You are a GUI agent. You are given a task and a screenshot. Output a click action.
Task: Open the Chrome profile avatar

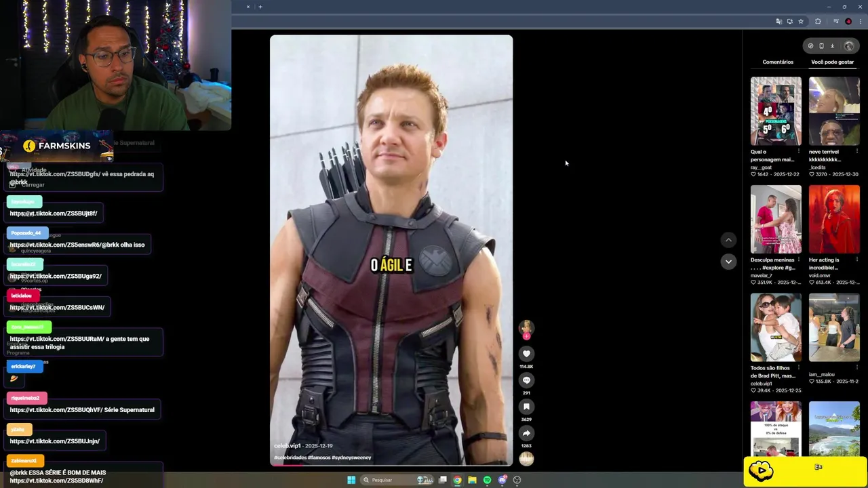click(x=848, y=21)
